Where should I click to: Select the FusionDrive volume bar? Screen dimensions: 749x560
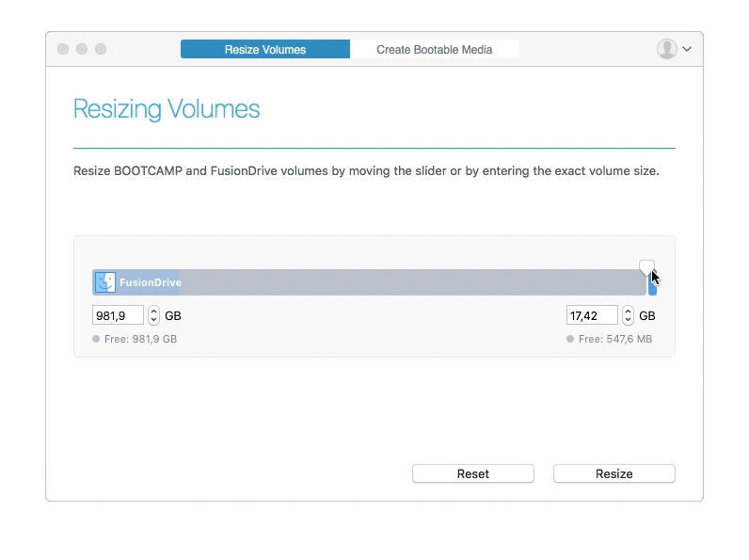click(x=369, y=282)
